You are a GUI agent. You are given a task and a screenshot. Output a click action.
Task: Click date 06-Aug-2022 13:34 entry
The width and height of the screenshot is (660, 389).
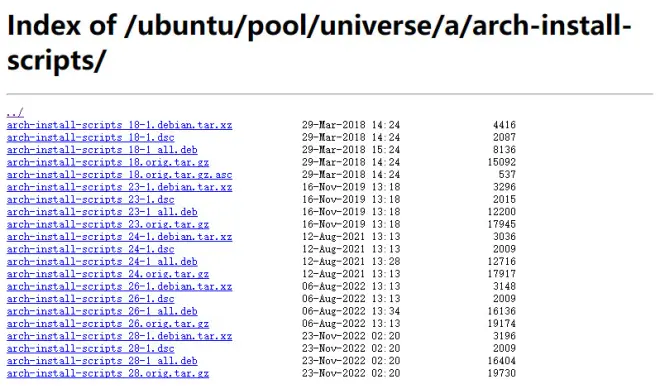point(351,312)
